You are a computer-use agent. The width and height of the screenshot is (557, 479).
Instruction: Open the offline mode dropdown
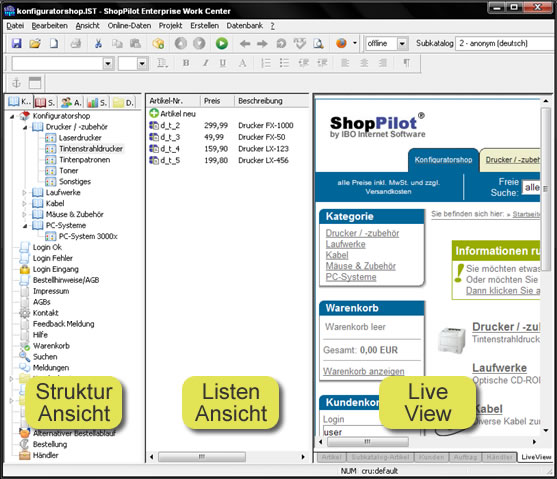tap(402, 43)
